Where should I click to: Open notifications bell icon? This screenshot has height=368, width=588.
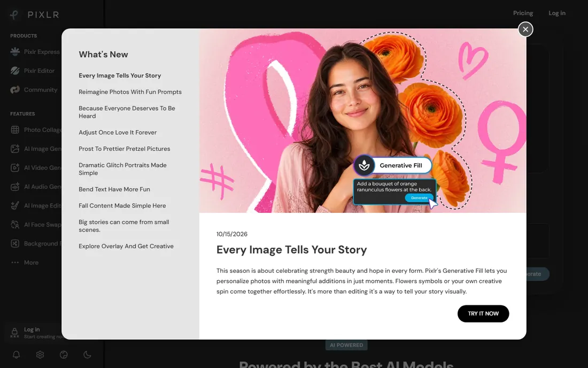[x=16, y=355]
